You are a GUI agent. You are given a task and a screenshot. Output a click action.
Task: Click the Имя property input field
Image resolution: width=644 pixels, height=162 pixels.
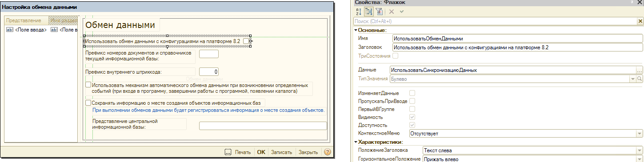pos(517,39)
